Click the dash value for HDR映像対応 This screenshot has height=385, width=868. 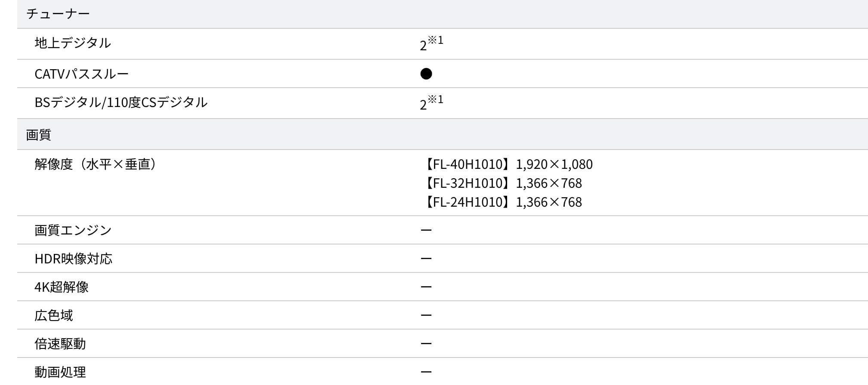426,259
